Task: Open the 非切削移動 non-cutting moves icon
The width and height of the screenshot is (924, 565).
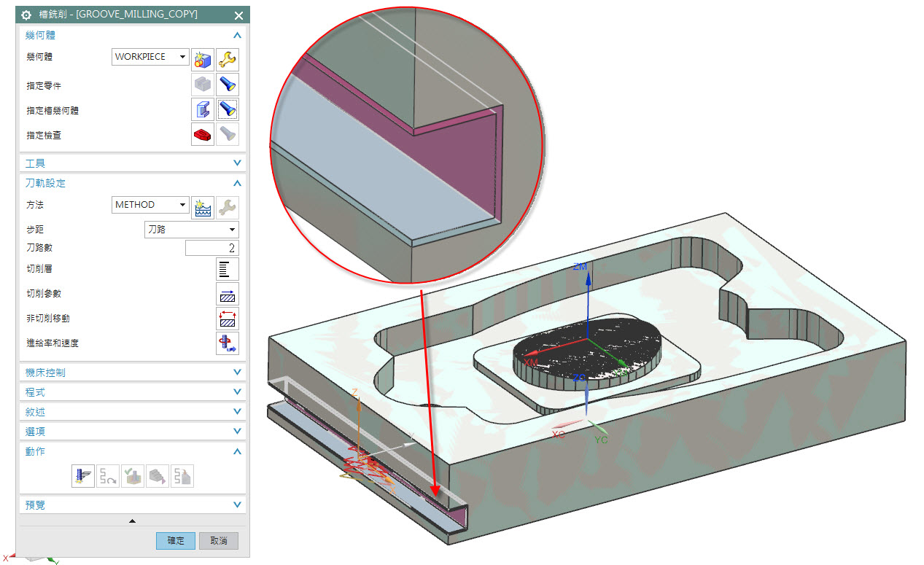Action: click(228, 319)
